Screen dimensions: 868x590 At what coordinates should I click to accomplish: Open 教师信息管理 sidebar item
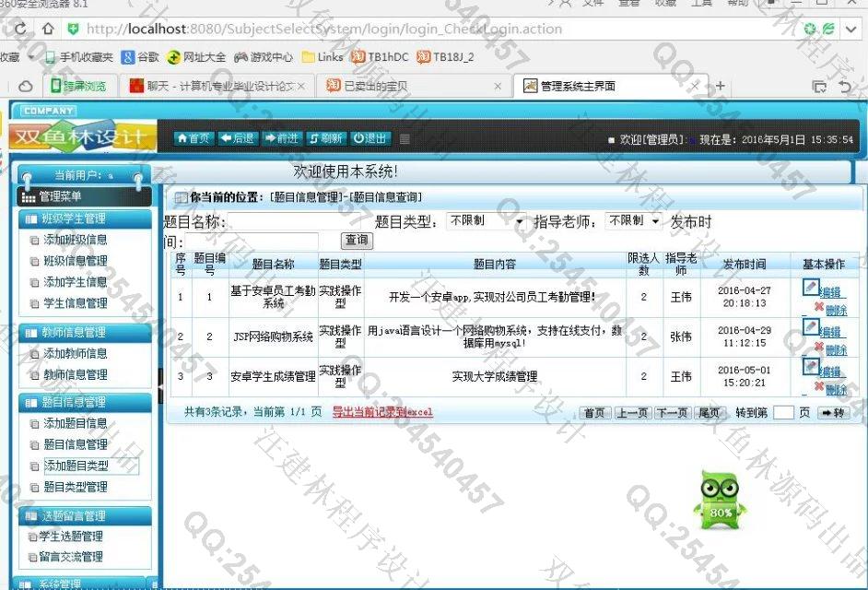click(76, 374)
